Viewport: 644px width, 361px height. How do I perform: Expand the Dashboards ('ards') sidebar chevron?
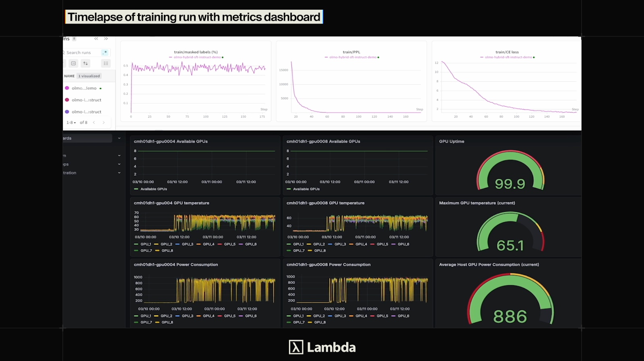pyautogui.click(x=119, y=138)
